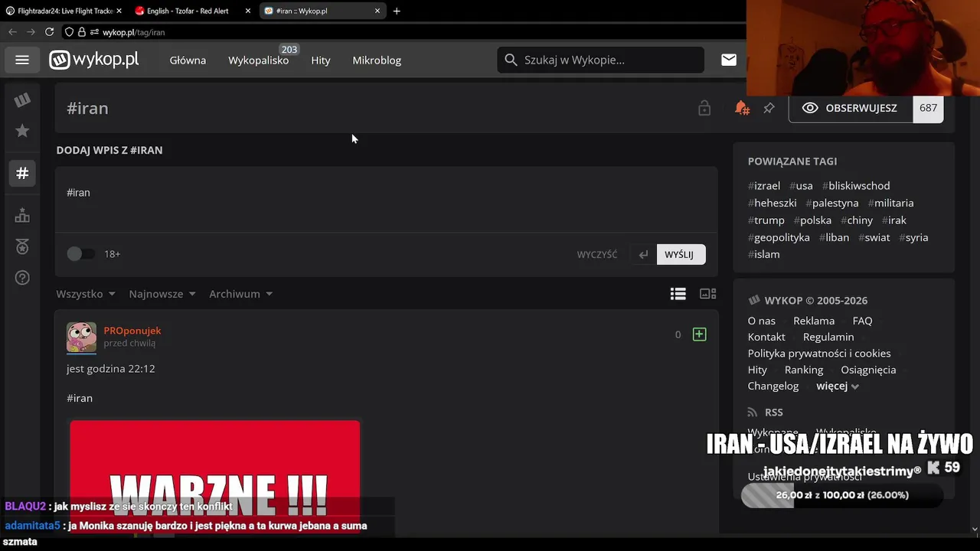Click the enter-key send option icon
Viewport: 980px width, 551px height.
pyautogui.click(x=643, y=254)
